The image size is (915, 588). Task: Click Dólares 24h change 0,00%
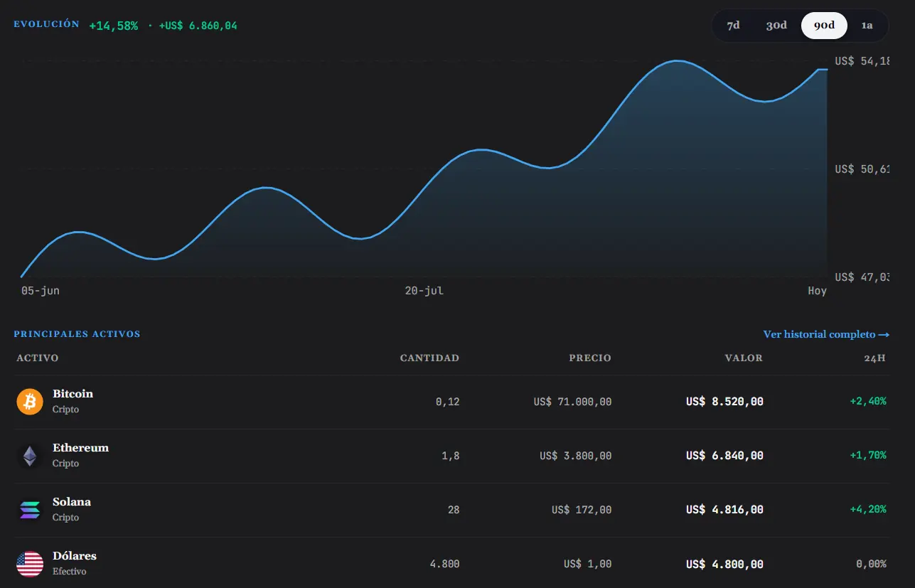[871, 564]
